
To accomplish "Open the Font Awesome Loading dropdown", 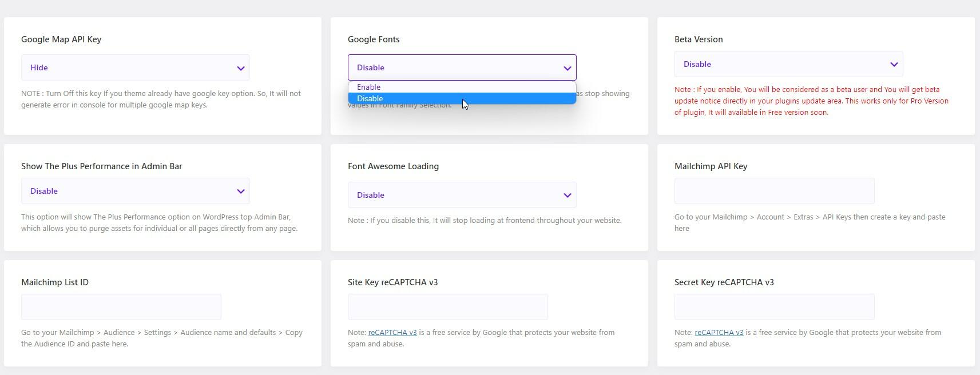I will point(462,195).
